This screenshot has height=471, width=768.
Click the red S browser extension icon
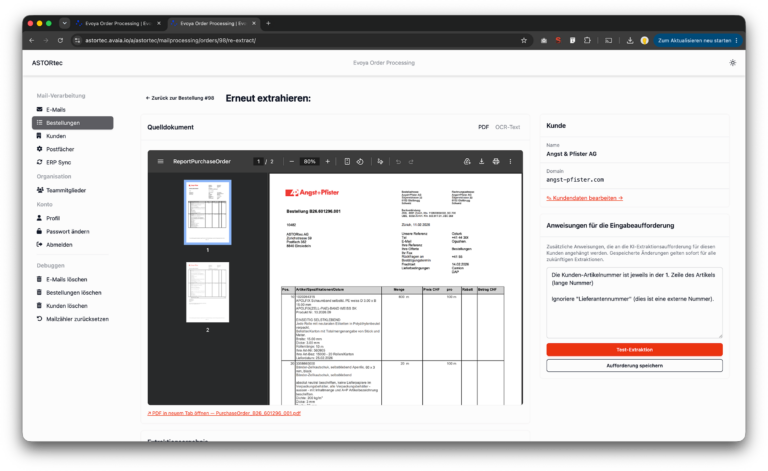point(558,41)
